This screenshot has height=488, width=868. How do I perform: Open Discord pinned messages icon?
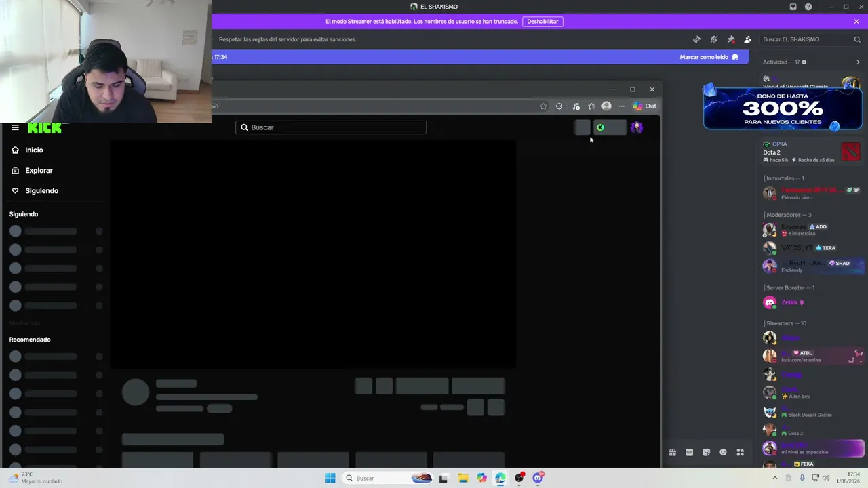[x=730, y=39]
